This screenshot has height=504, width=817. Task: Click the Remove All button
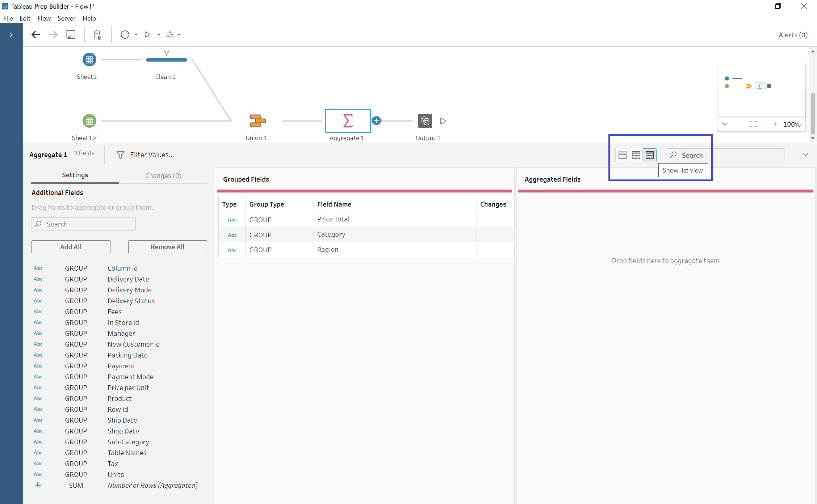[167, 247]
